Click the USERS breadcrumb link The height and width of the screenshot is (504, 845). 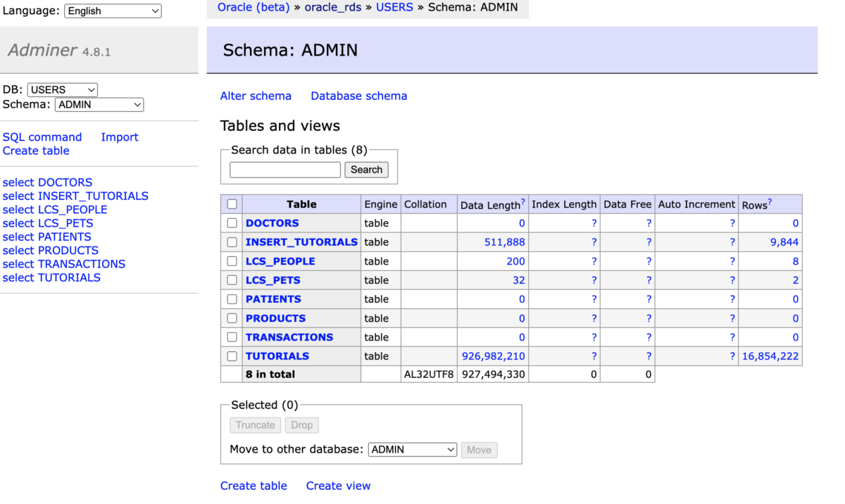394,7
